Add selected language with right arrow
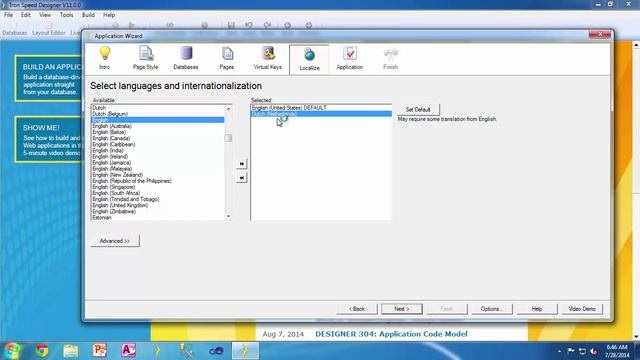This screenshot has width=640, height=360. (242, 164)
